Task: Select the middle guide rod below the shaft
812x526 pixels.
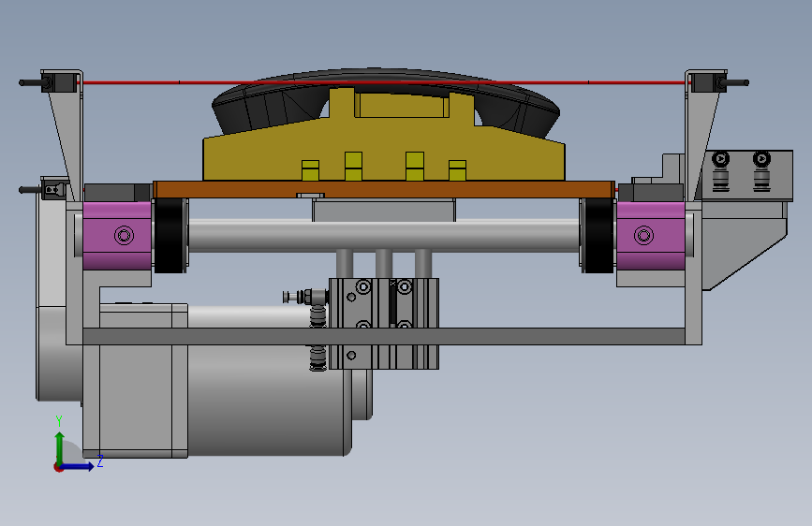Action: tap(384, 265)
